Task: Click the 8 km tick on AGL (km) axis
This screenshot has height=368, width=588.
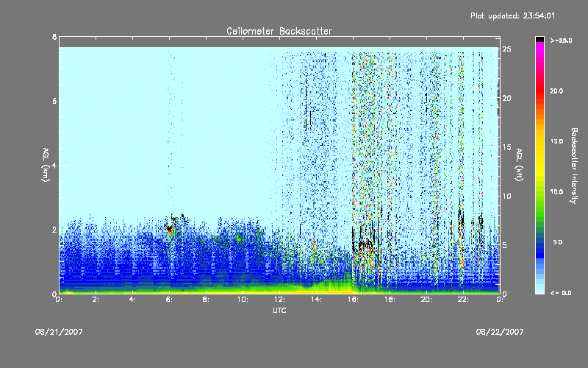Action: click(54, 37)
